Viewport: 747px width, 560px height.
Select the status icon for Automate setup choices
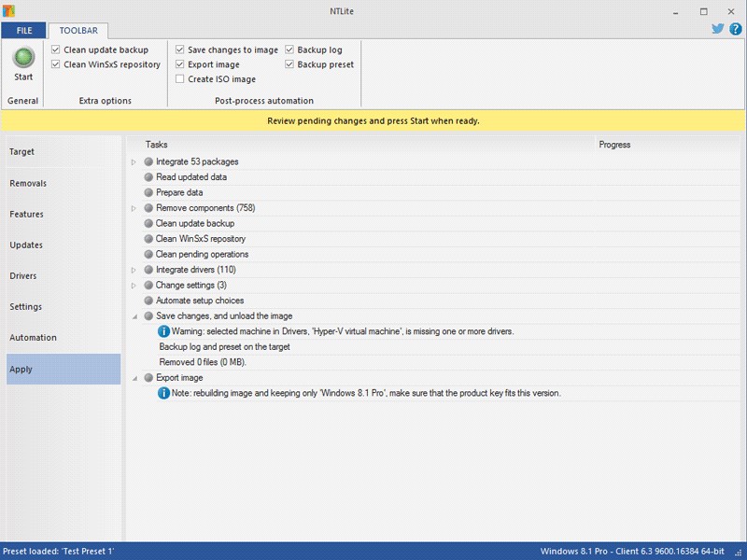148,301
